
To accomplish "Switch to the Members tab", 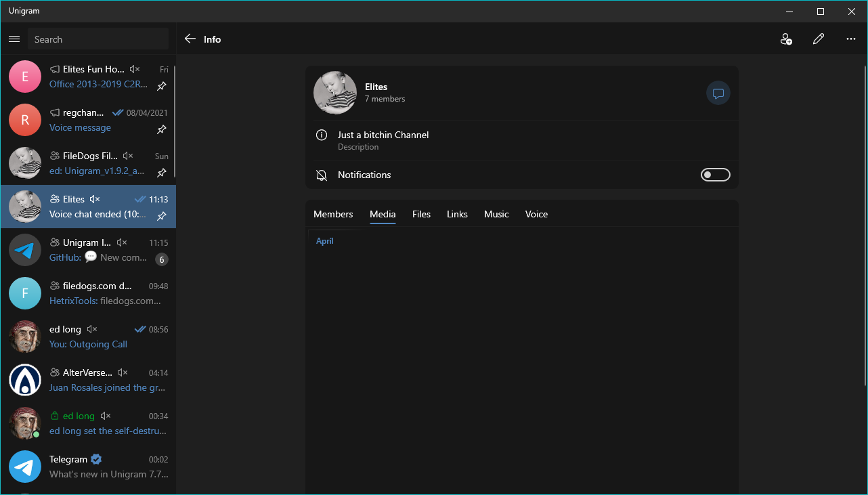I will 333,214.
